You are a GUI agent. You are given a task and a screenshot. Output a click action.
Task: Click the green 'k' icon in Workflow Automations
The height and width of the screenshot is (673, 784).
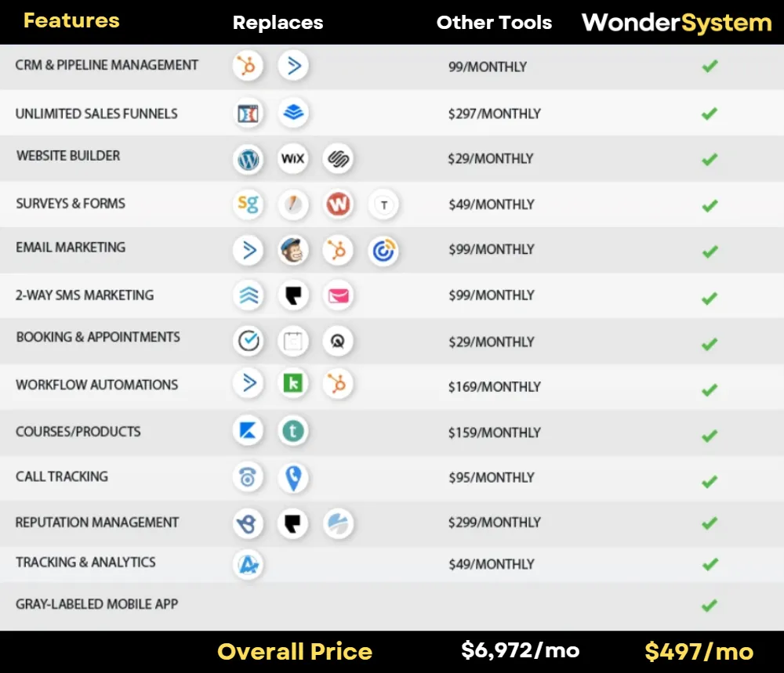[x=293, y=384]
